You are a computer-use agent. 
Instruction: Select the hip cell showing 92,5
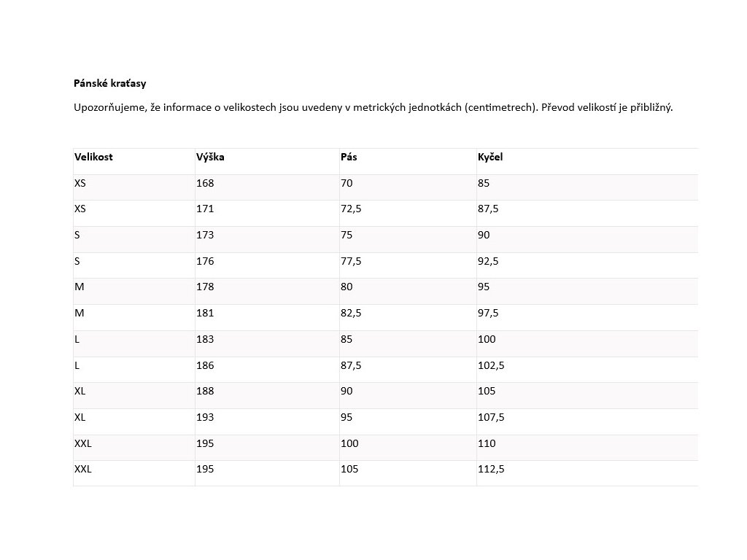point(490,261)
